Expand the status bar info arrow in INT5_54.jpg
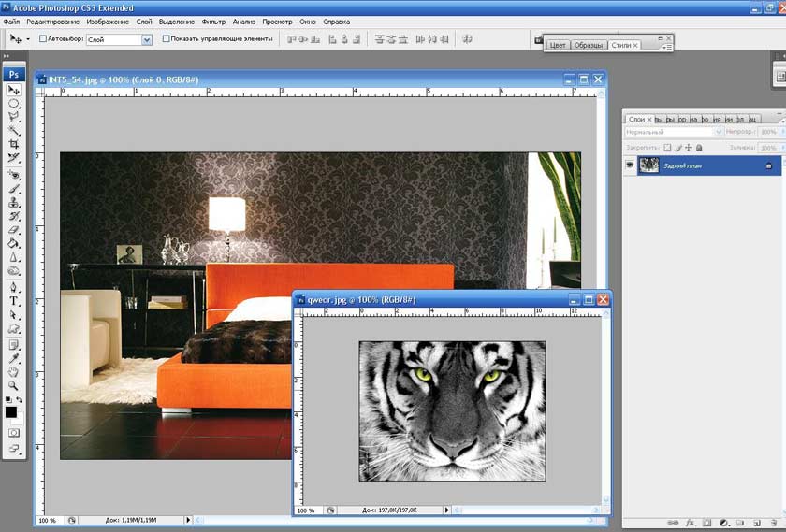786x532 pixels. point(188,519)
